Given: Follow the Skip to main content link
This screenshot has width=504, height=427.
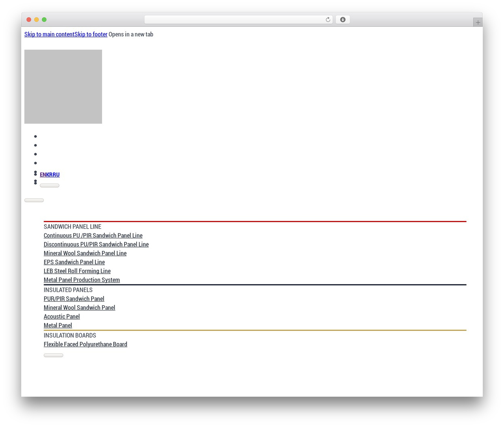Looking at the screenshot, I should [x=49, y=34].
